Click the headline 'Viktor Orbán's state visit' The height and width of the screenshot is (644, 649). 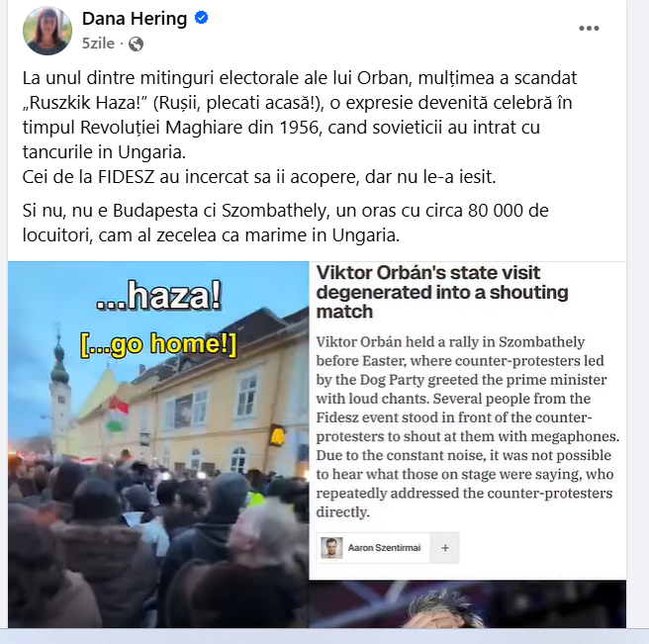[x=428, y=273]
